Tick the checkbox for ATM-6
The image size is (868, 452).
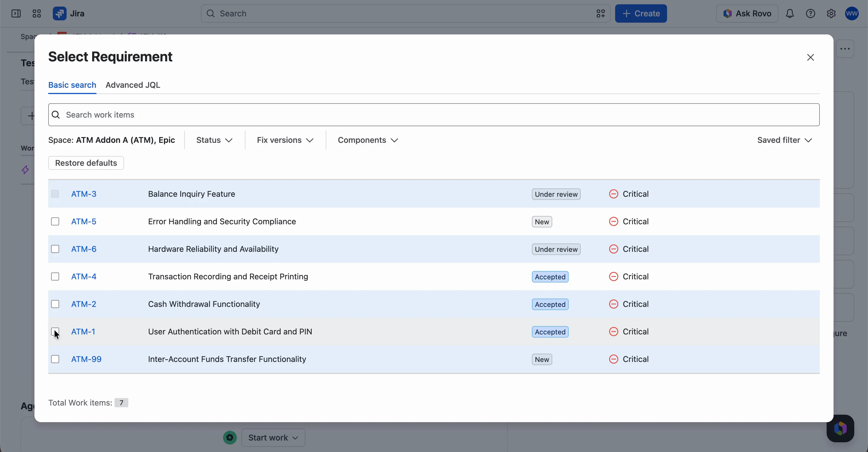(55, 249)
